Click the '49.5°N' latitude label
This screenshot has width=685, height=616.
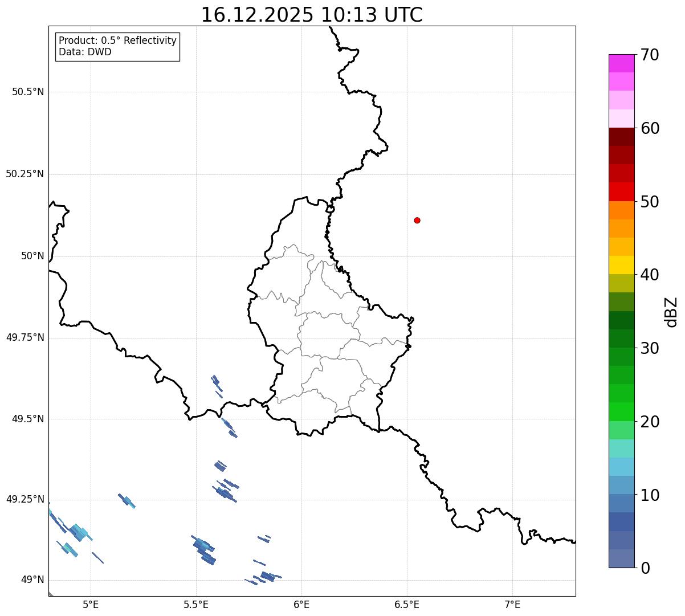point(28,419)
